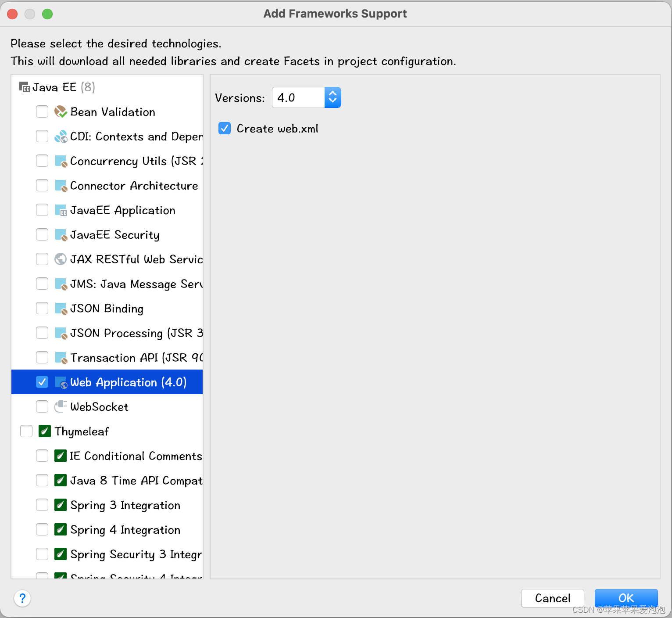Check the JSON Binding checkbox
The image size is (672, 618).
[x=42, y=308]
